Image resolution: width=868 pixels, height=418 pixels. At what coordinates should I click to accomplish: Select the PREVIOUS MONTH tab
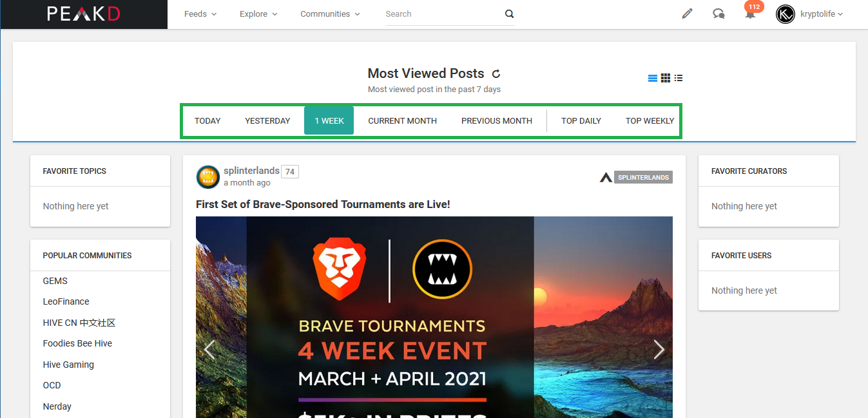(497, 120)
